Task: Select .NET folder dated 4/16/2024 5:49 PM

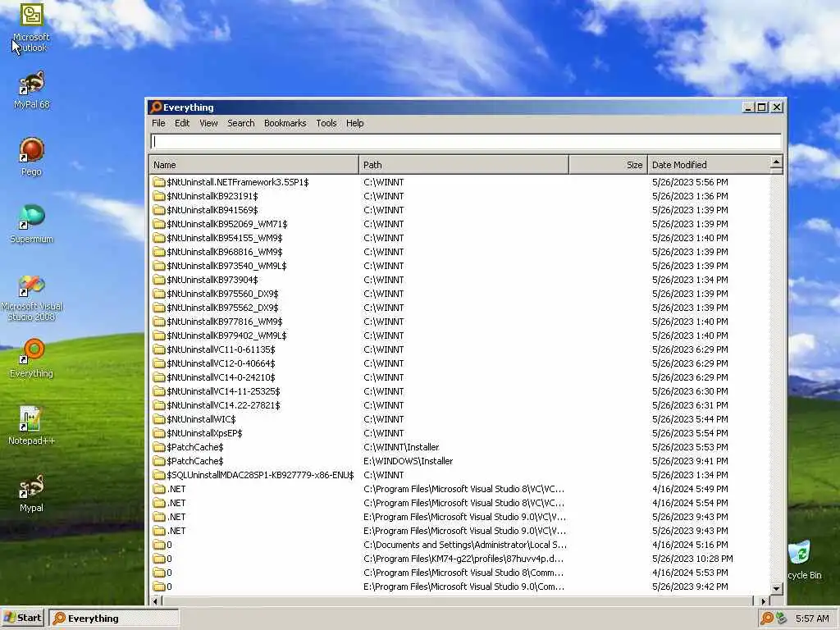Action: (x=176, y=489)
